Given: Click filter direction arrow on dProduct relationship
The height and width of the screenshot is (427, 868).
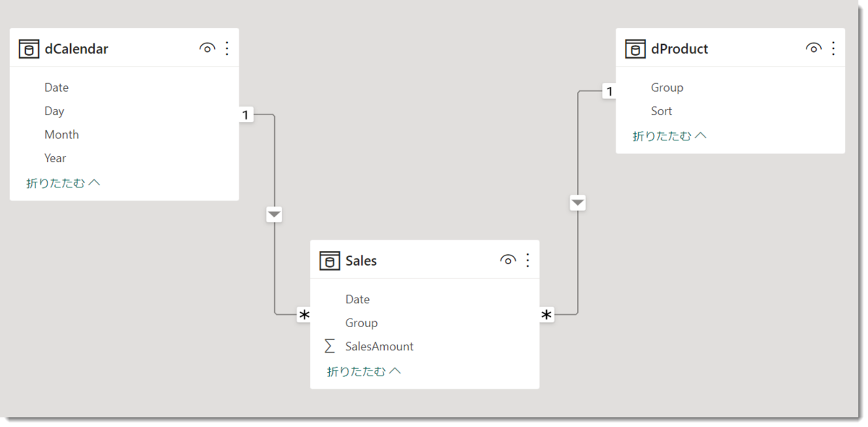Looking at the screenshot, I should point(577,203).
